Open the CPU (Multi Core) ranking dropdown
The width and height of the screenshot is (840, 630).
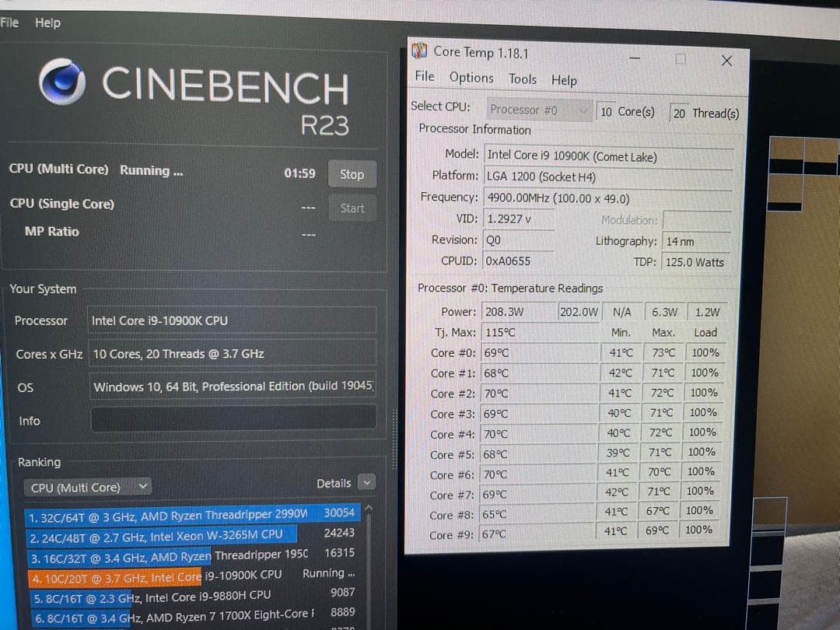(x=88, y=487)
